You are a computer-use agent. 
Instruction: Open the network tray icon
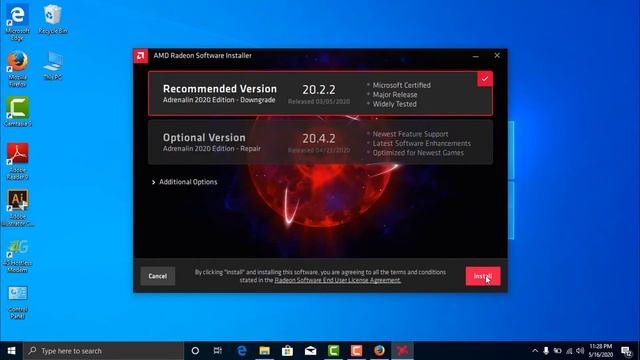pos(569,351)
